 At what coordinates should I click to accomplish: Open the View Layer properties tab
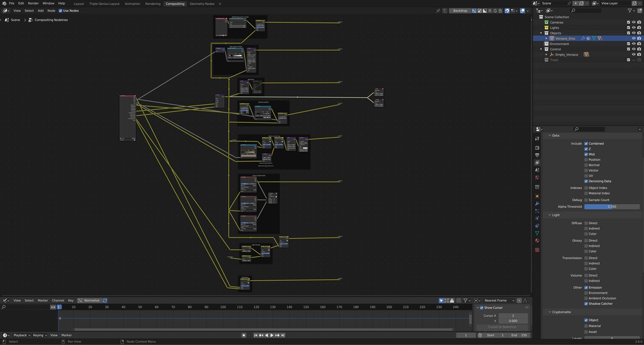point(537,163)
